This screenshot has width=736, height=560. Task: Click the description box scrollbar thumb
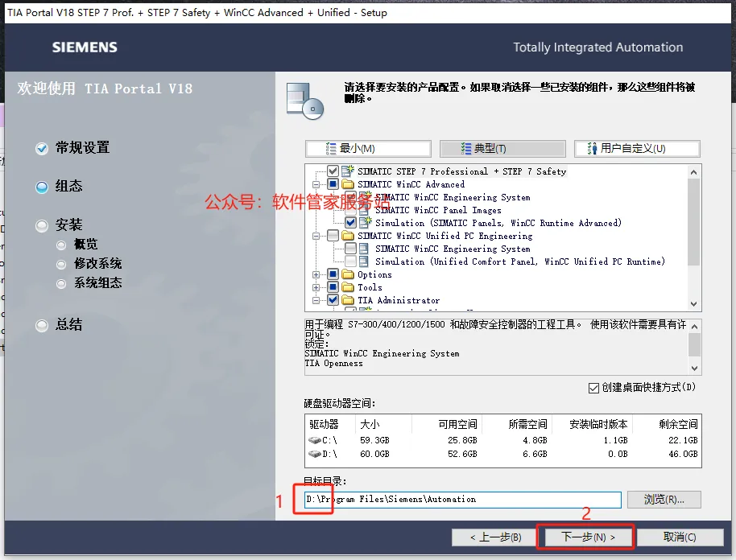coord(695,344)
